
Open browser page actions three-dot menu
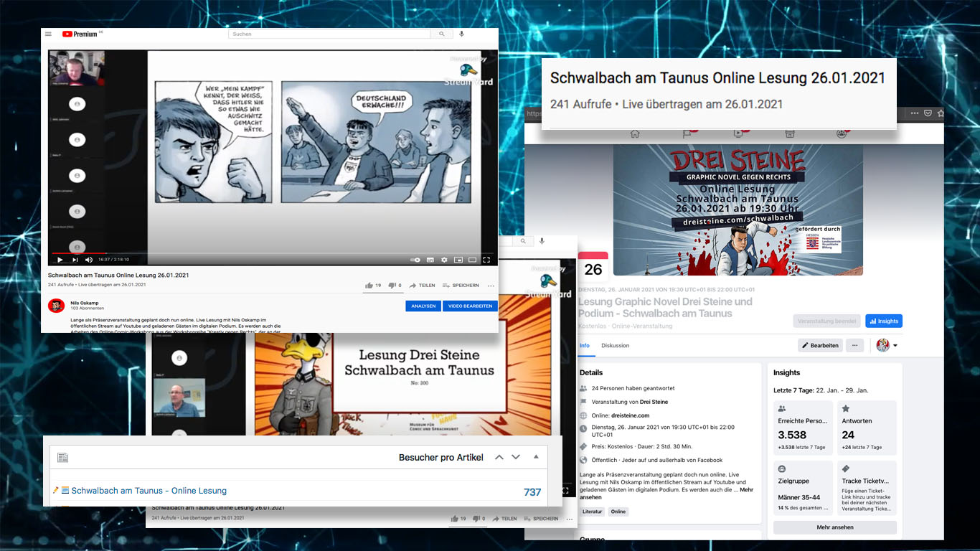[914, 113]
